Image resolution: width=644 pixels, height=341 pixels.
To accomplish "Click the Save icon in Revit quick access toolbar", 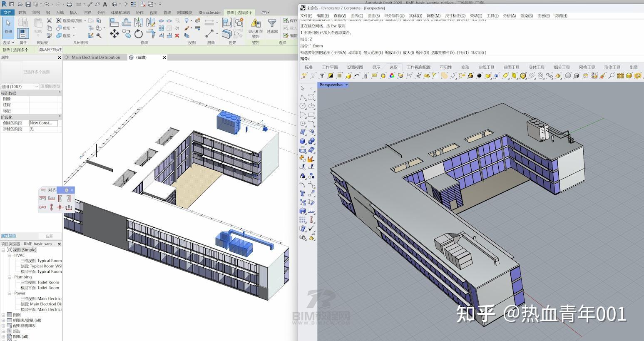I will click(x=28, y=4).
